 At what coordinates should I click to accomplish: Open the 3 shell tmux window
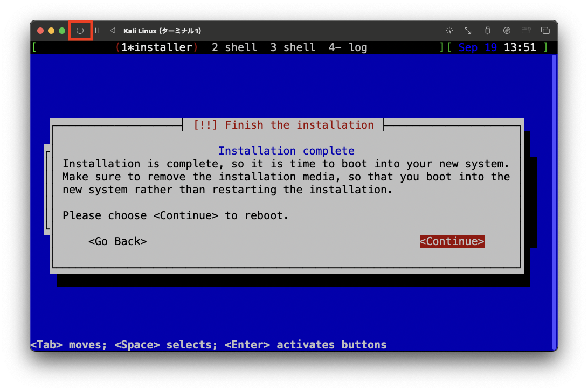pyautogui.click(x=293, y=47)
